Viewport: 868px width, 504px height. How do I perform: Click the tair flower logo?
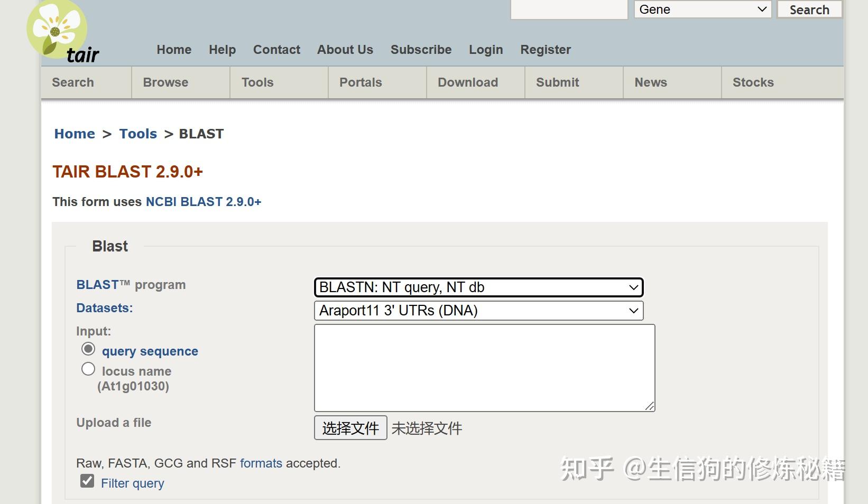tap(62, 32)
